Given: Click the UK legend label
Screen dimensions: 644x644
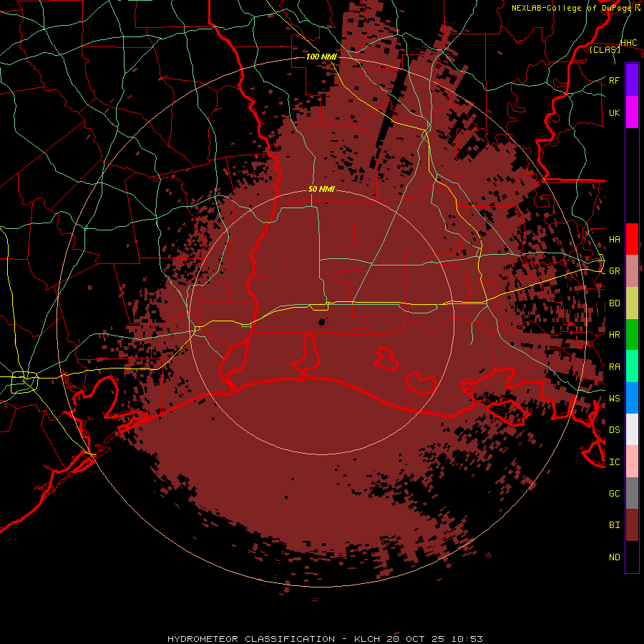Looking at the screenshot, I should (615, 112).
